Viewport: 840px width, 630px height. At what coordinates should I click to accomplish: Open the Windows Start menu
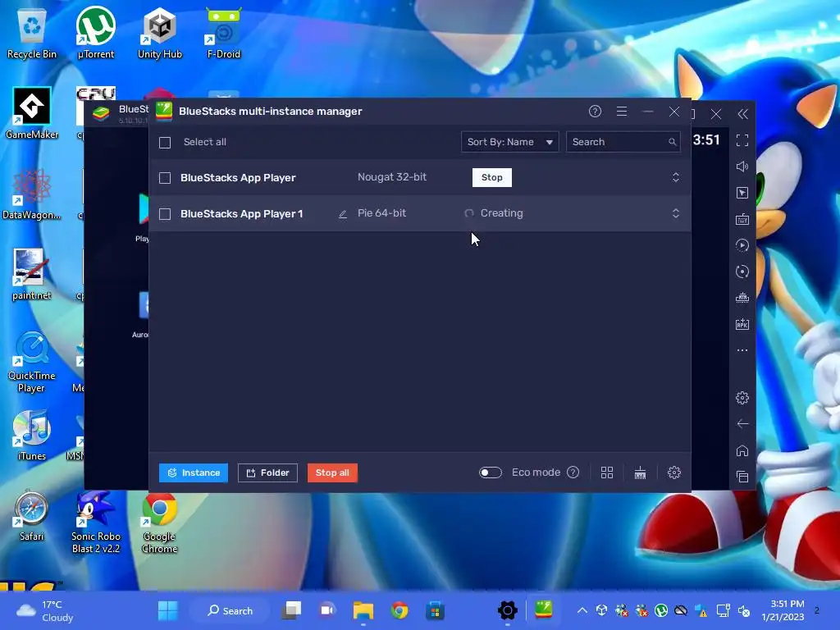click(167, 610)
